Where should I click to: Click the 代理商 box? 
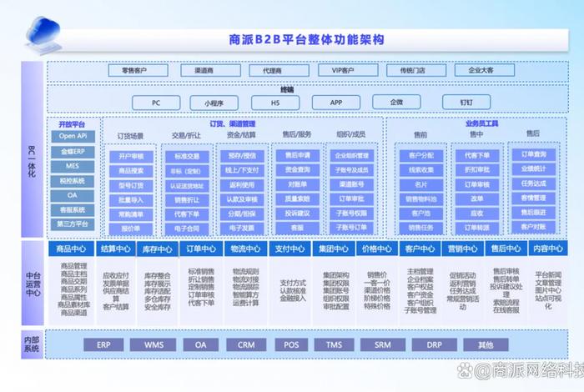279,70
